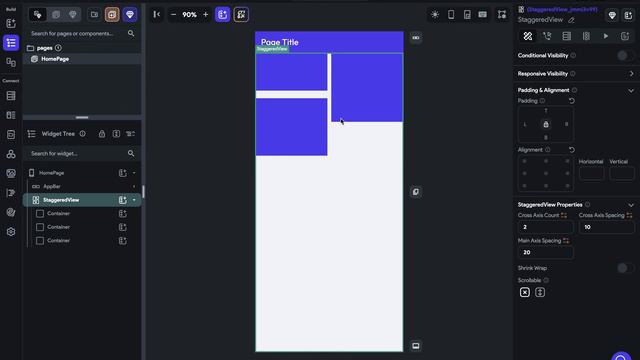Toggle the Shrink Wrap switch

pos(625,268)
